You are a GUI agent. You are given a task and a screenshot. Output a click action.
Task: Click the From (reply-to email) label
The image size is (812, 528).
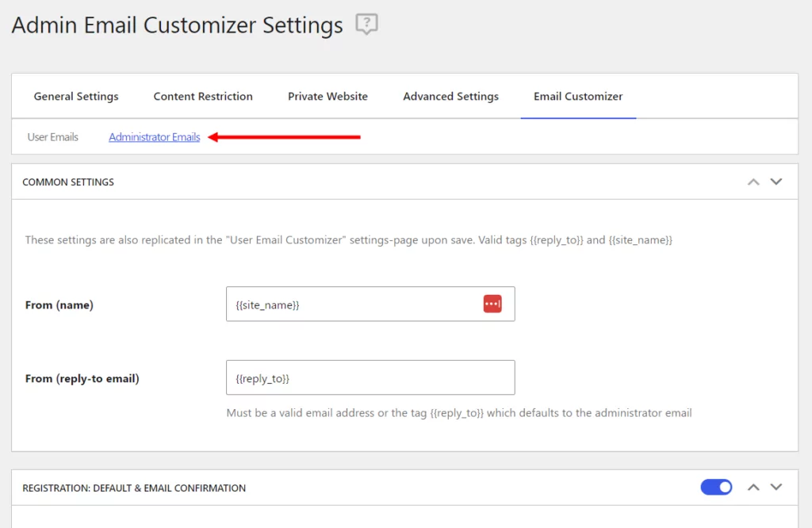pos(82,378)
